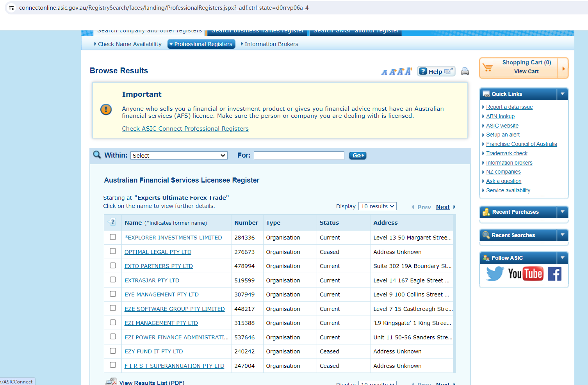
Task: Open the Within Select dropdown
Action: coord(179,156)
